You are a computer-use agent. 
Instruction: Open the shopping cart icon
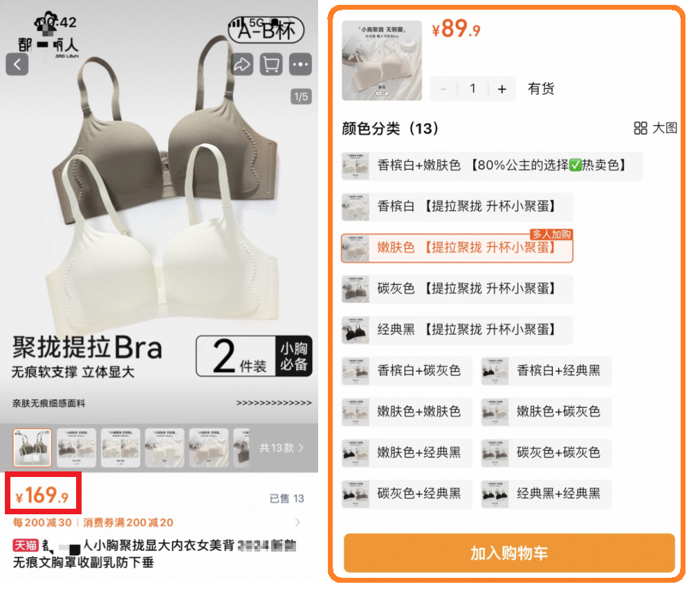[x=271, y=65]
